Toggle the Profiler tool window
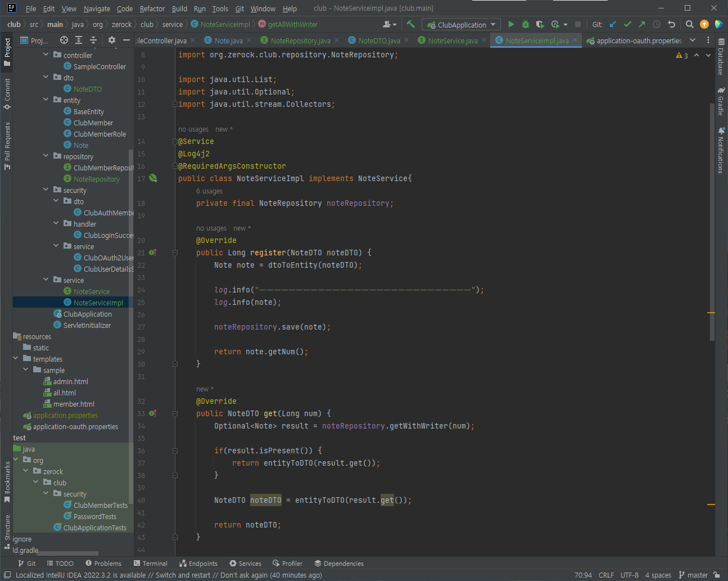This screenshot has height=581, width=728. coord(287,563)
